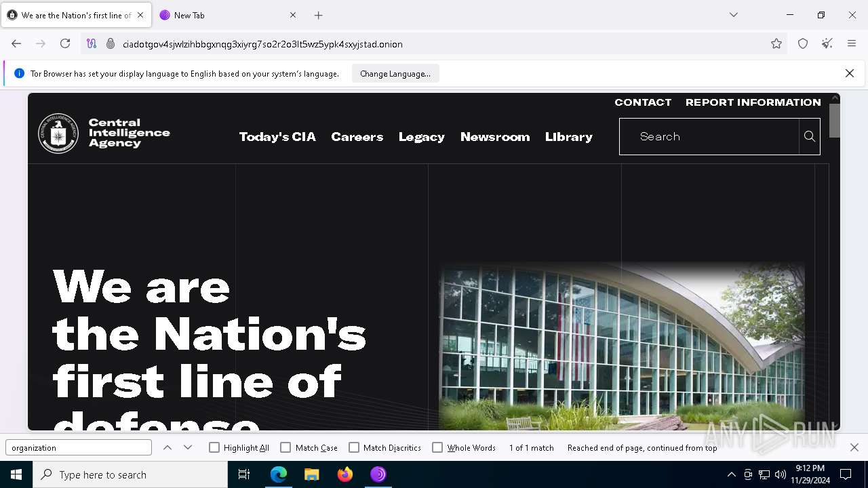Open the Tor circuit display icon

click(x=92, y=43)
